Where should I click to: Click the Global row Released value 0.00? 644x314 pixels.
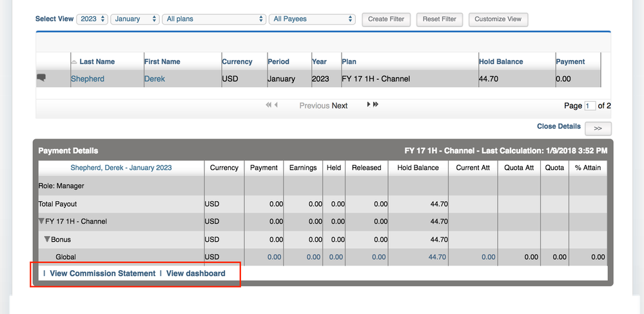(378, 257)
